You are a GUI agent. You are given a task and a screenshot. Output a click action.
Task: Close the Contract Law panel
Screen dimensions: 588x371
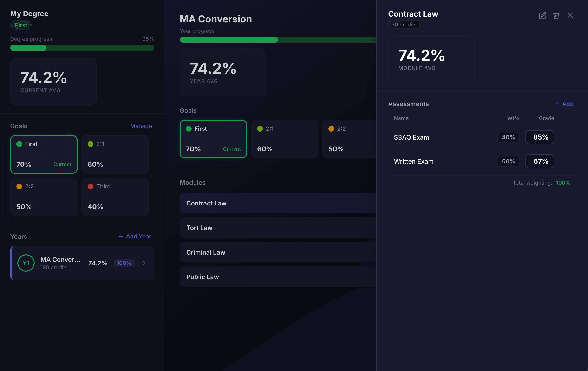pos(570,16)
